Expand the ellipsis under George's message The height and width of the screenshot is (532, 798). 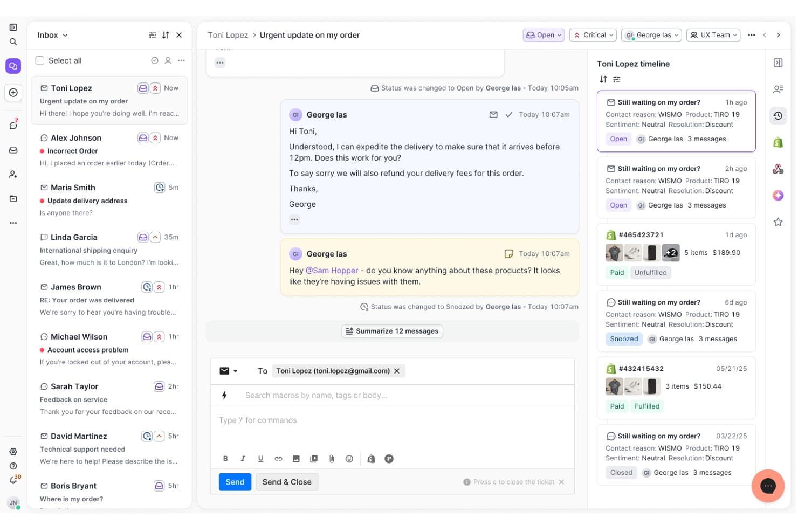[x=294, y=220]
